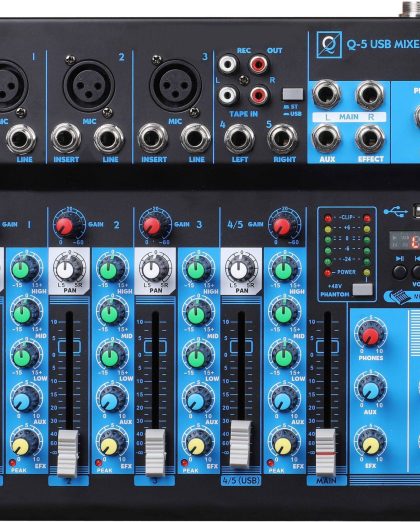
Task: Click the channel 2 PEAK LED
Action: pos(98,463)
